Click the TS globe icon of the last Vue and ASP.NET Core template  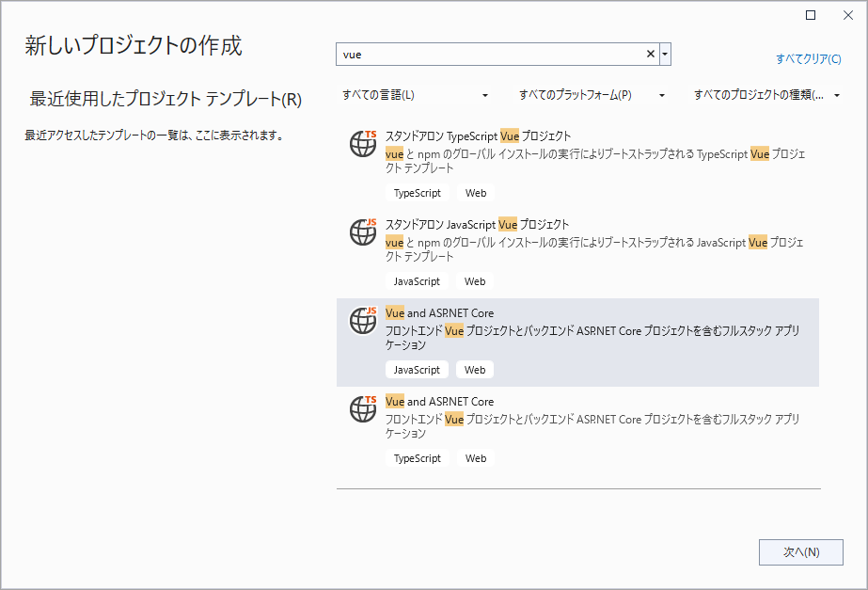(x=363, y=408)
